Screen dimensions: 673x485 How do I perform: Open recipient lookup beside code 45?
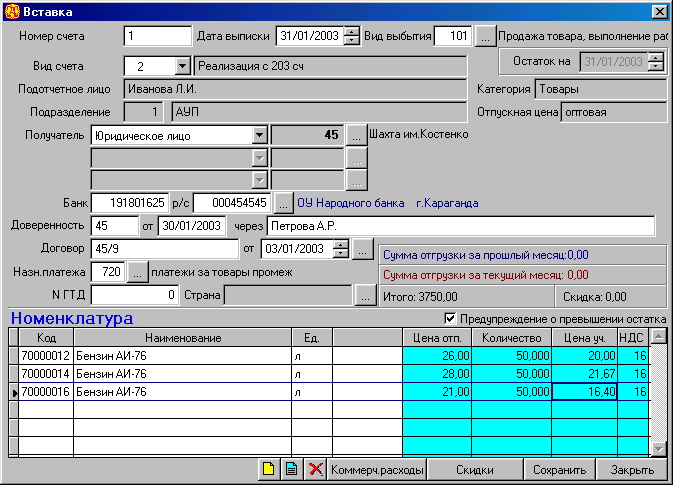coord(357,134)
